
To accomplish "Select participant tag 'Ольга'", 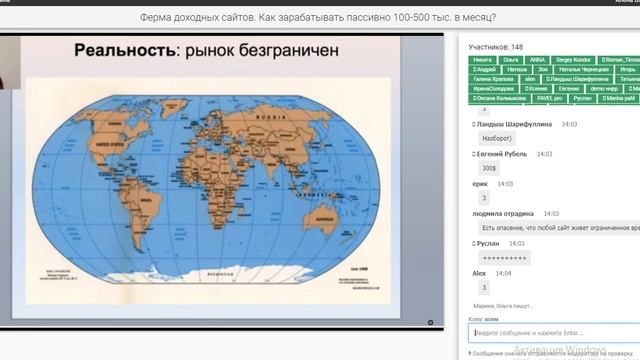I will [511, 60].
